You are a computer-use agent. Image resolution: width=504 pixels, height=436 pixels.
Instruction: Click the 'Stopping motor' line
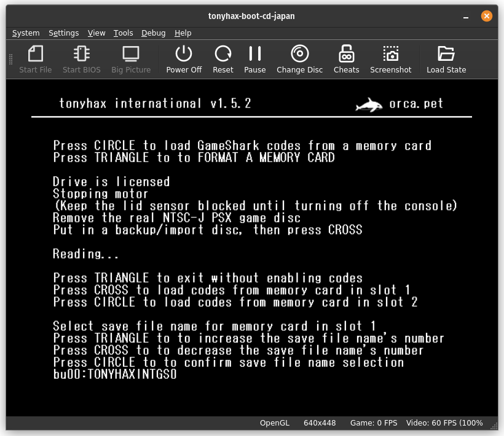(x=100, y=194)
